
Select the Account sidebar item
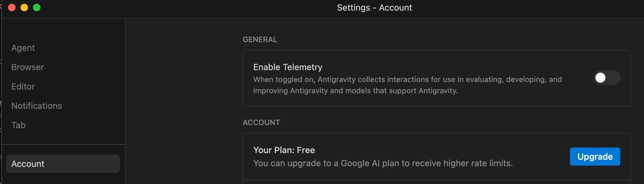tap(63, 164)
